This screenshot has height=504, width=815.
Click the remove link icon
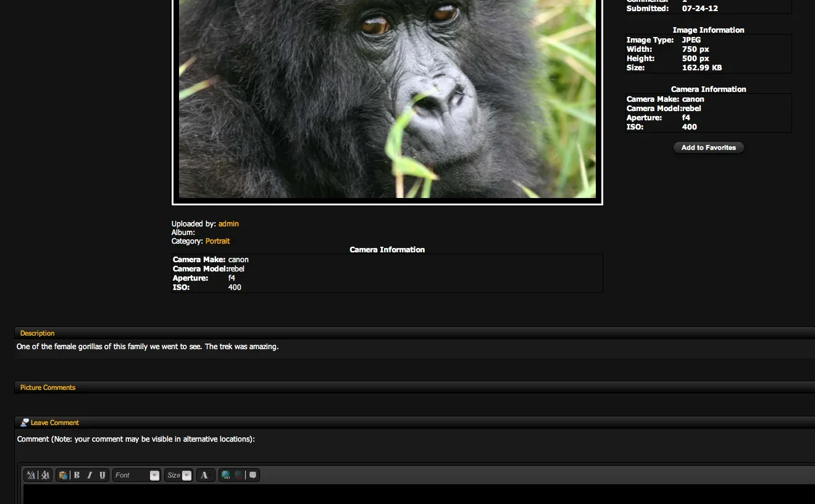click(238, 475)
